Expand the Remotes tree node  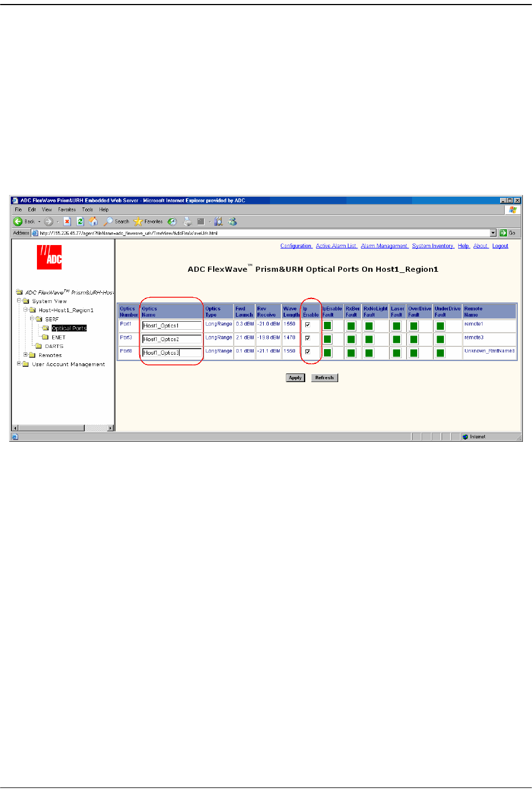(x=26, y=354)
